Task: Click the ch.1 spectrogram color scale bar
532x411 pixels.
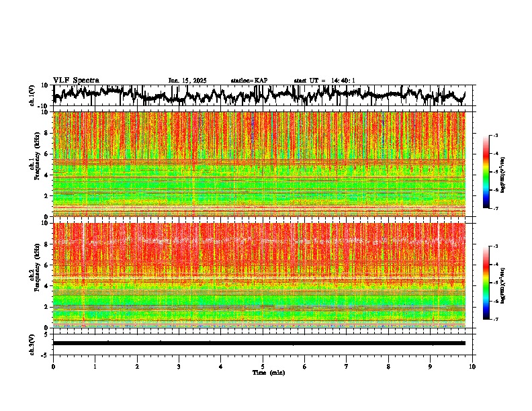Action: pos(486,172)
